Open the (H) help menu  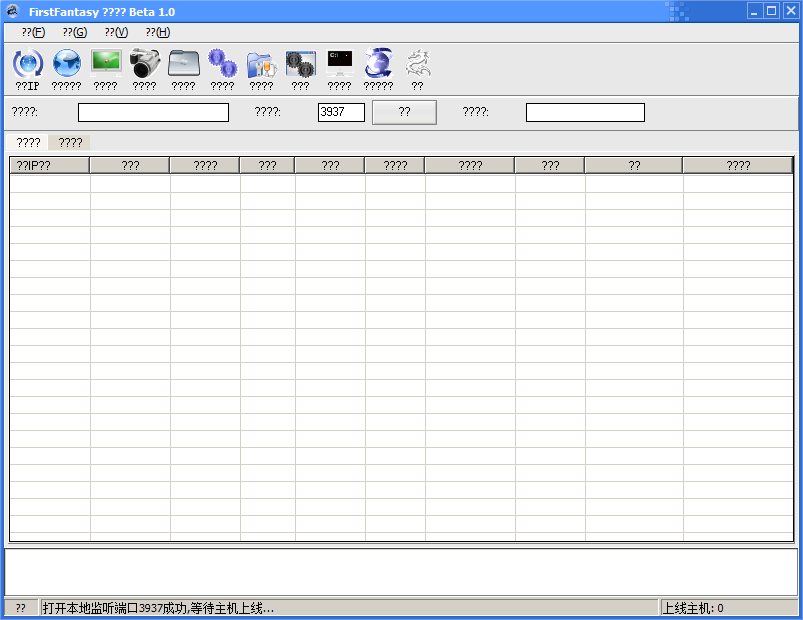pos(157,32)
